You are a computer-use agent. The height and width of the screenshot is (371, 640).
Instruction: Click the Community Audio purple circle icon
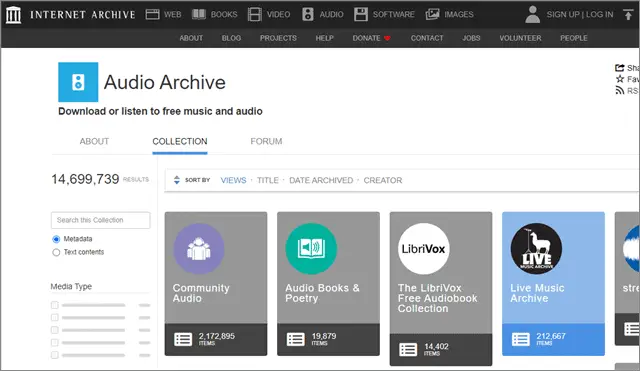point(199,249)
